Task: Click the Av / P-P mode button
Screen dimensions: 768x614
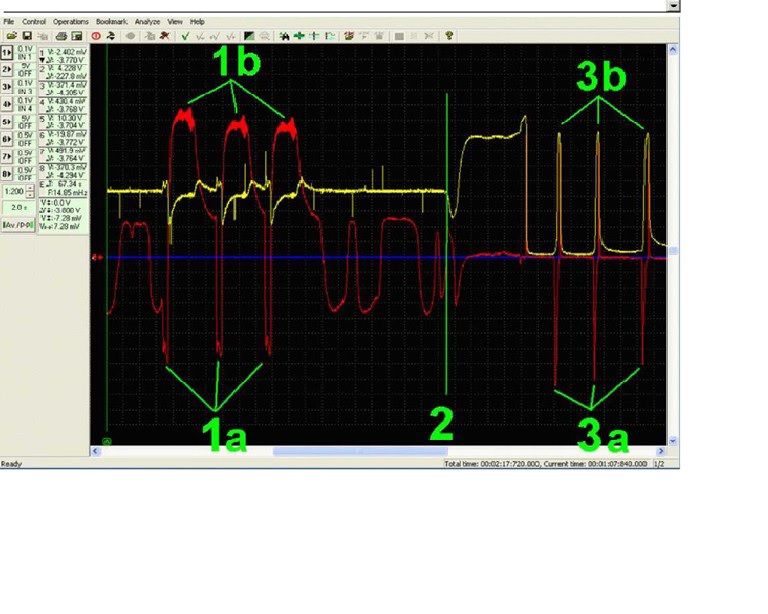Action: tap(19, 225)
